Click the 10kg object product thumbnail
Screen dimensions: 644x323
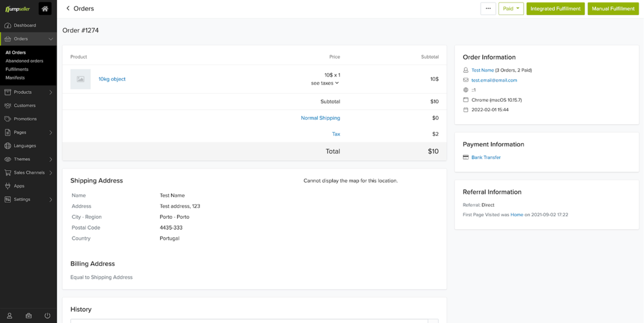click(x=80, y=79)
